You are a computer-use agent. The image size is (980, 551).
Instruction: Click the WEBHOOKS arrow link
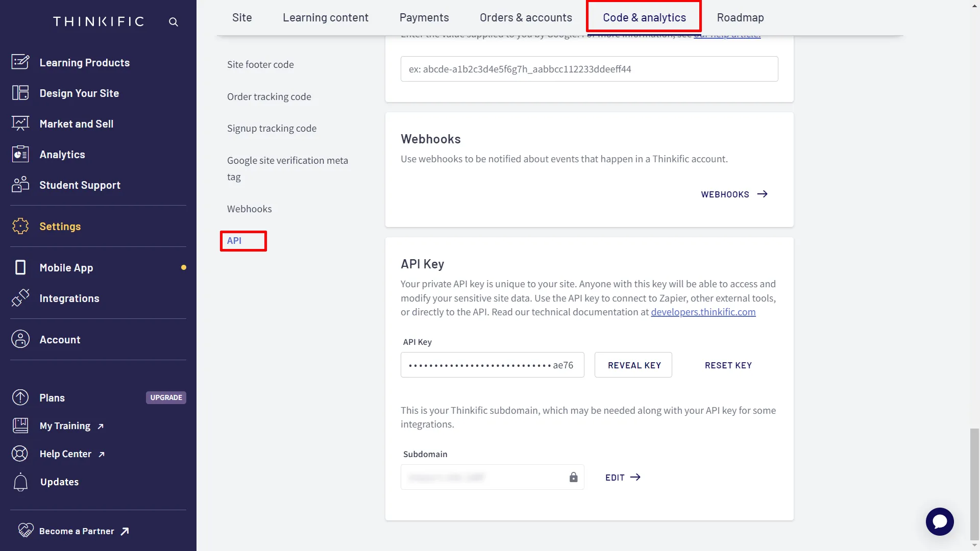(x=735, y=194)
